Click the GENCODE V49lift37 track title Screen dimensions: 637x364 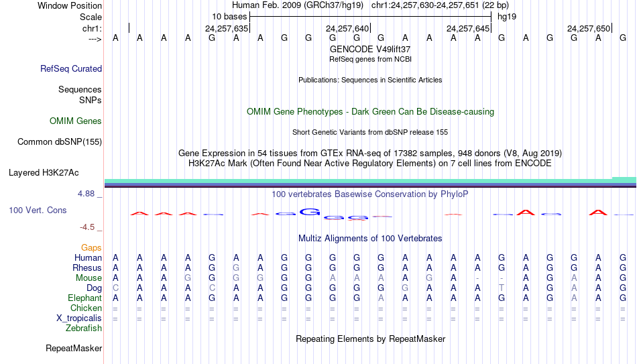370,49
